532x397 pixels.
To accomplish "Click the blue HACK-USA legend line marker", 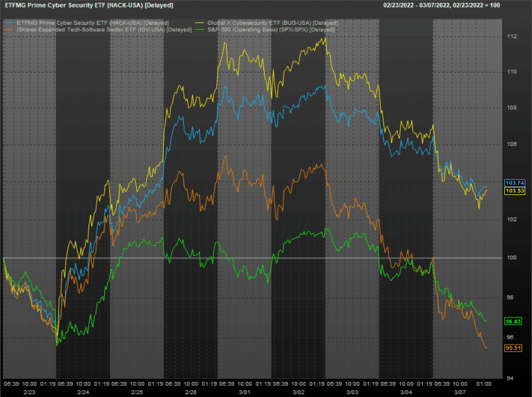I will [8, 22].
